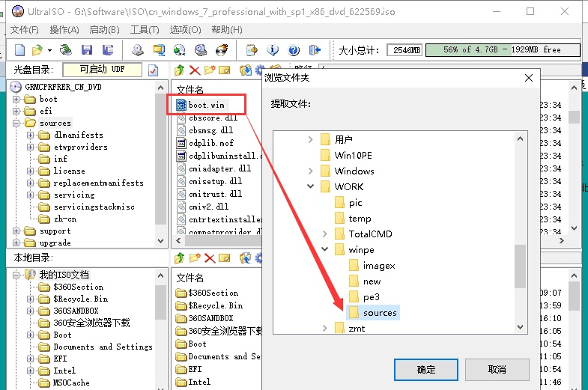
Task: Click red Delete X in local pane toolbar
Action: (210, 258)
